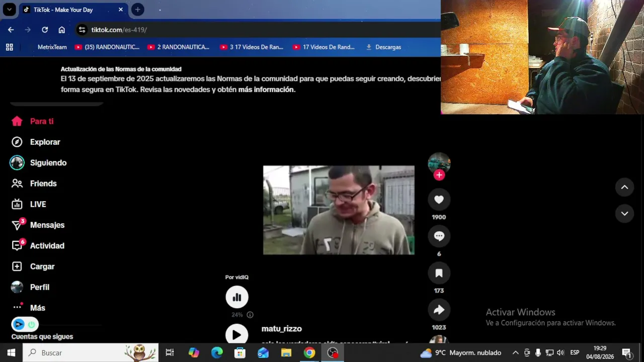
Task: Click the TikTok video player
Action: (x=339, y=210)
